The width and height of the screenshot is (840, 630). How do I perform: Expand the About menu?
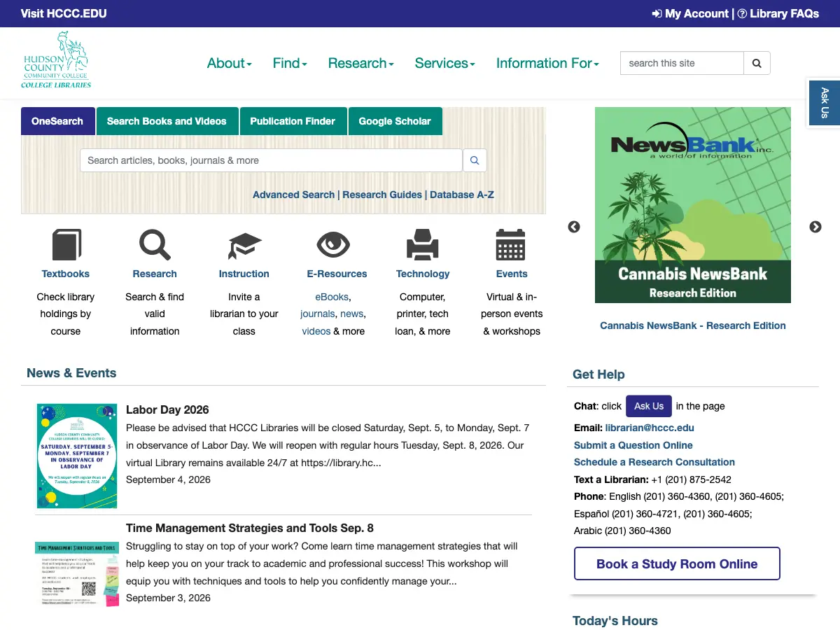point(229,63)
